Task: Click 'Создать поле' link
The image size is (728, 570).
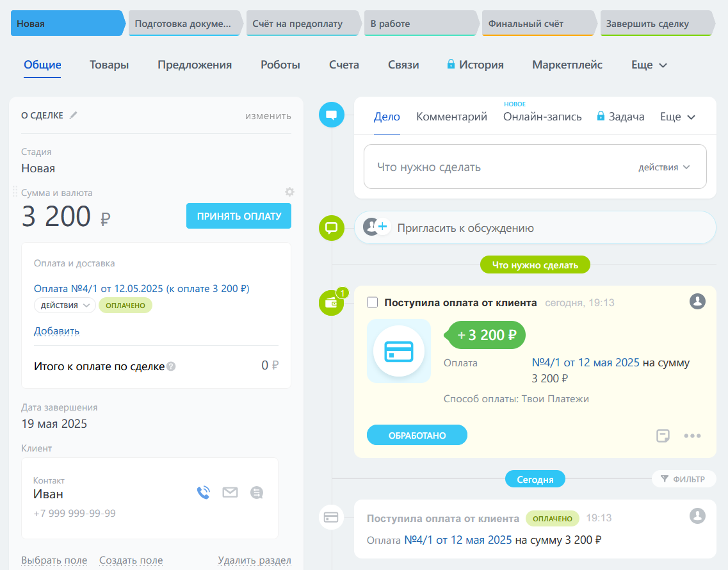Action: (131, 560)
